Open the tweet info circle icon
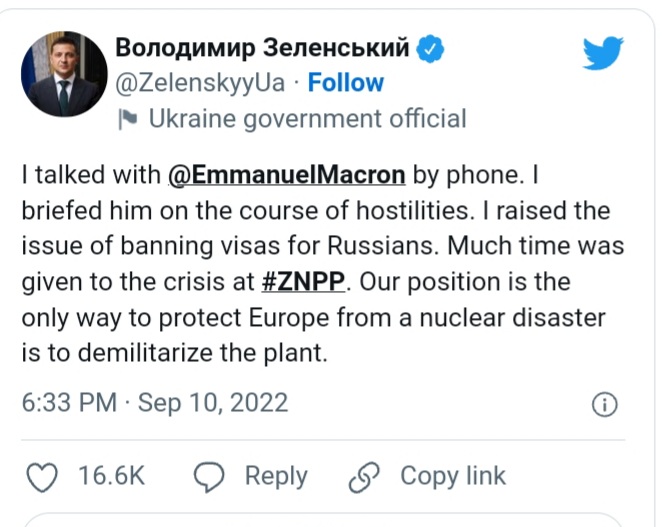Viewport: 662px width, 527px height. [604, 405]
